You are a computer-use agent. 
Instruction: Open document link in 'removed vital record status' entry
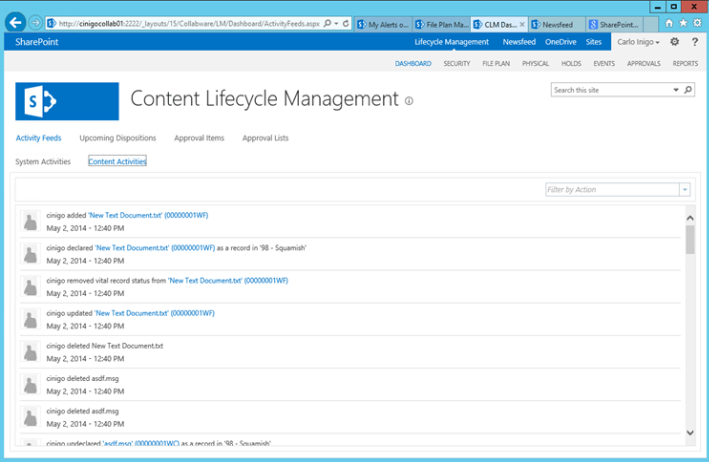[228, 280]
